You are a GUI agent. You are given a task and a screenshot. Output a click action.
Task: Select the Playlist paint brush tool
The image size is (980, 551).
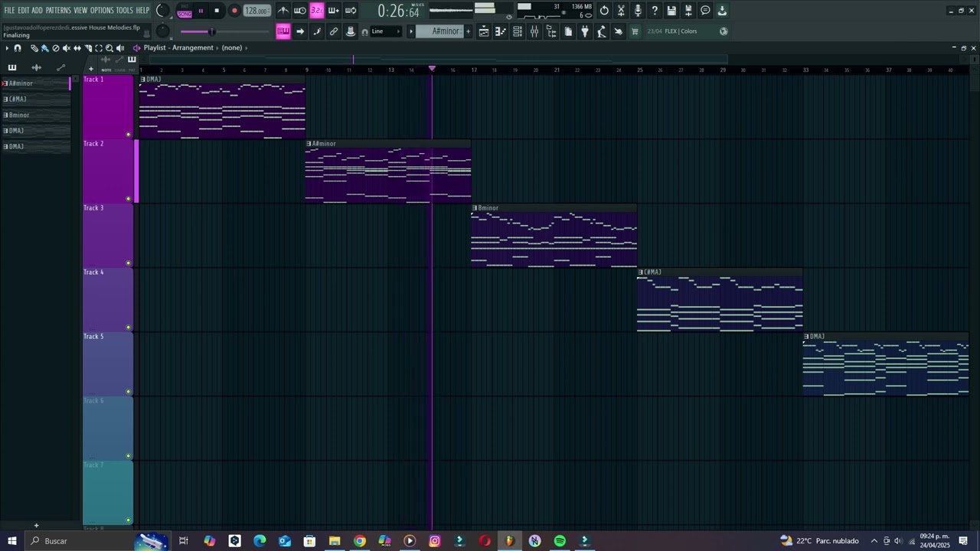(44, 48)
